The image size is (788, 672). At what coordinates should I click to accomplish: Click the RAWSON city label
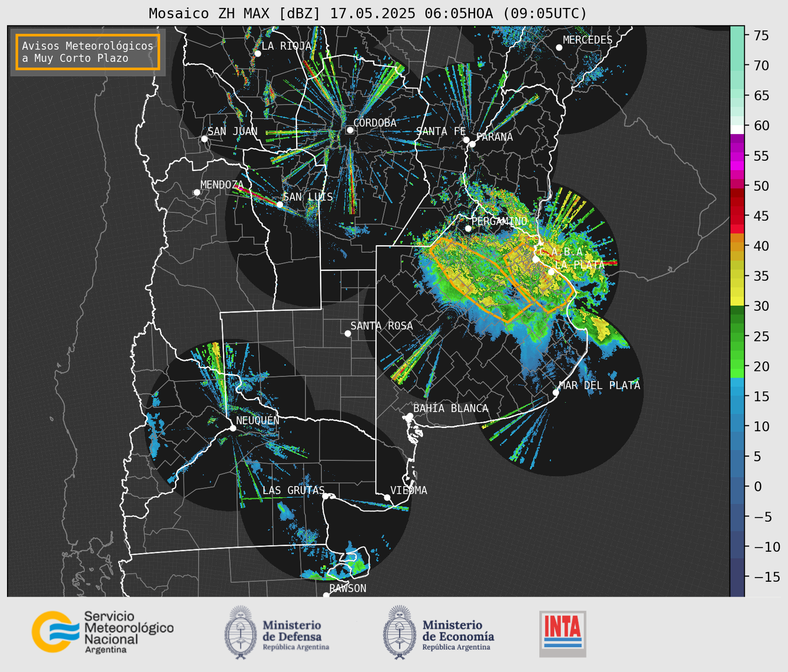348,588
